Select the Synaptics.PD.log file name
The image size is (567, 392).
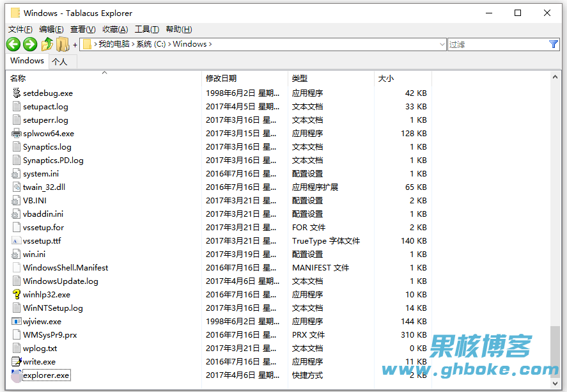[53, 161]
